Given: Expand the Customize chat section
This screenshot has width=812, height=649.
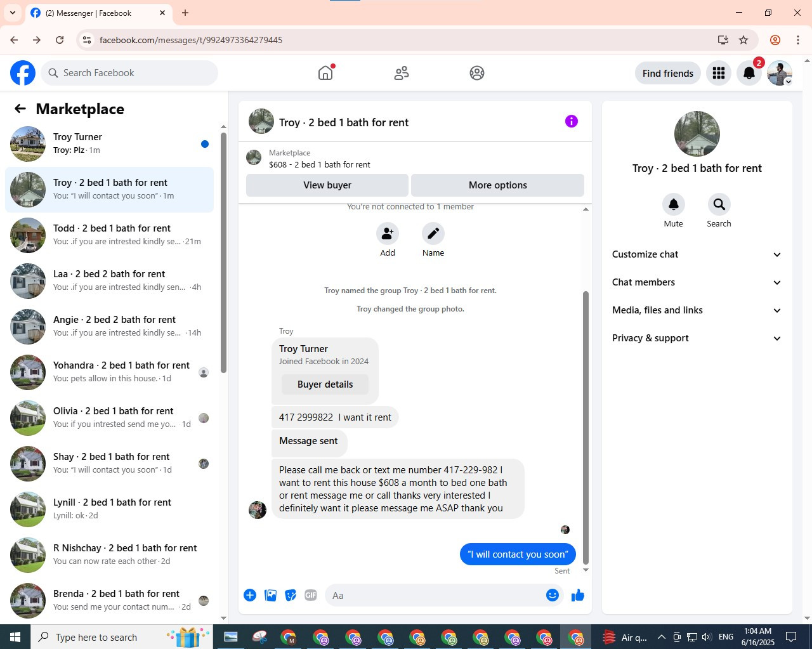Looking at the screenshot, I should [697, 254].
